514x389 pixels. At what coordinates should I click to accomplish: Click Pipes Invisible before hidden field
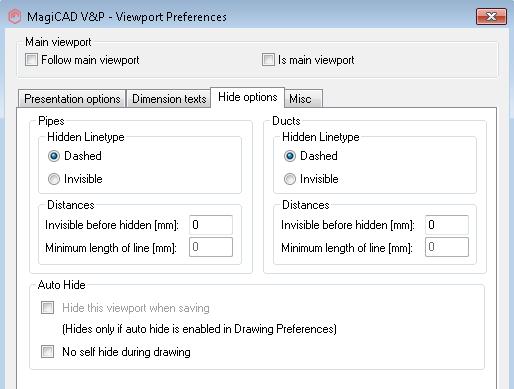(x=211, y=225)
